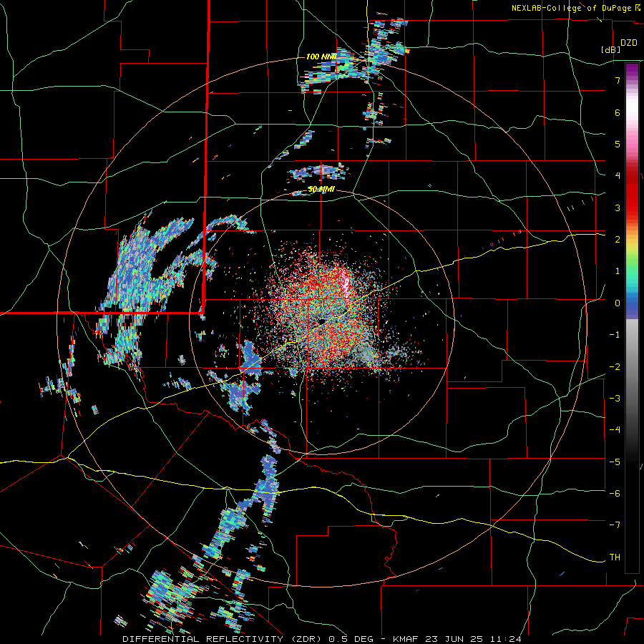Click the DZD label above the color scale
This screenshot has width=644, height=644.
[629, 43]
